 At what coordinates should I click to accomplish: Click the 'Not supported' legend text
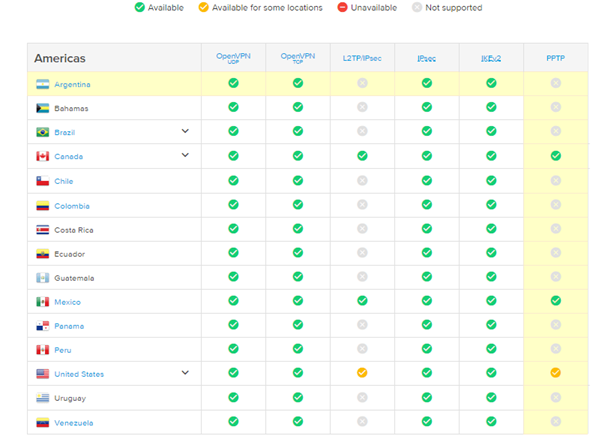pos(454,8)
